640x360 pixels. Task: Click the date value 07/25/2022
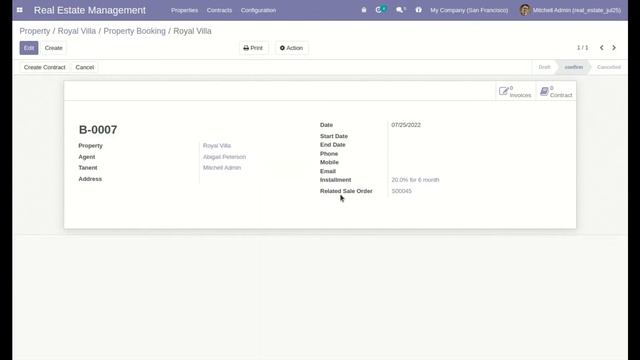(x=406, y=125)
